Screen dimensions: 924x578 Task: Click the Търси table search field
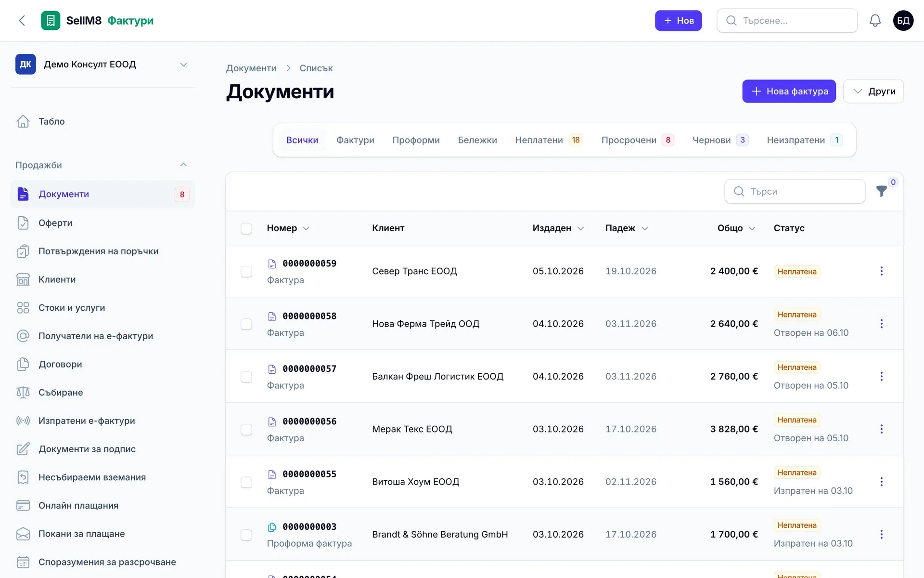[795, 191]
